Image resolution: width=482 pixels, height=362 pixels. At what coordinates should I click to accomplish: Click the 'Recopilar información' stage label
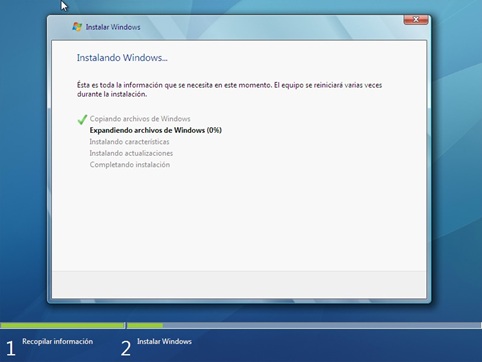click(x=58, y=341)
